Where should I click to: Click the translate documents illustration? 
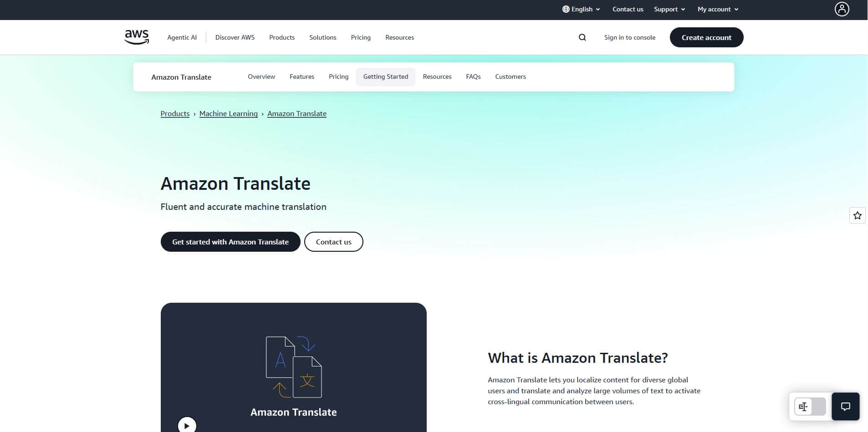(x=294, y=366)
